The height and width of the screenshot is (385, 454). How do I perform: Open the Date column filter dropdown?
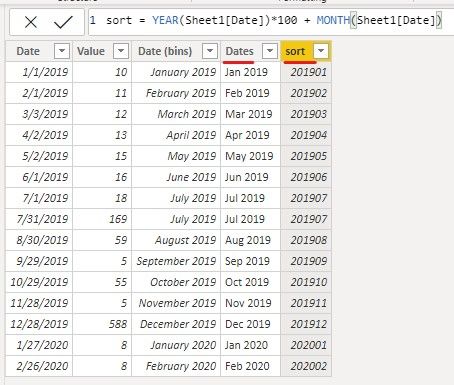point(62,51)
